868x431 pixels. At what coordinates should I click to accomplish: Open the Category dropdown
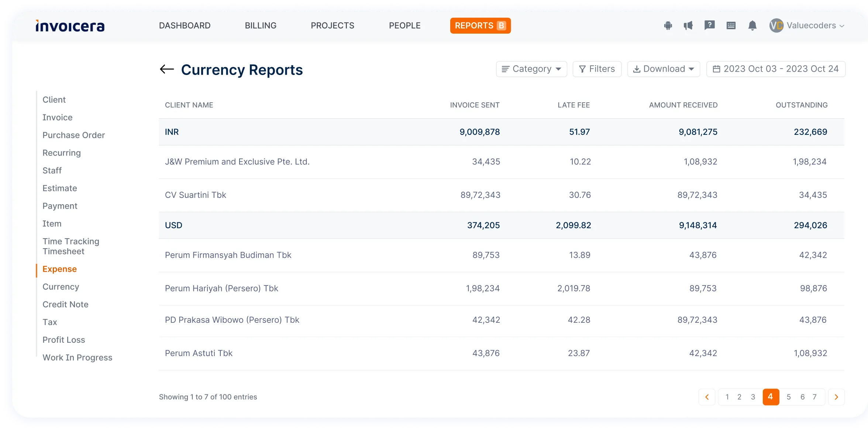click(x=531, y=69)
